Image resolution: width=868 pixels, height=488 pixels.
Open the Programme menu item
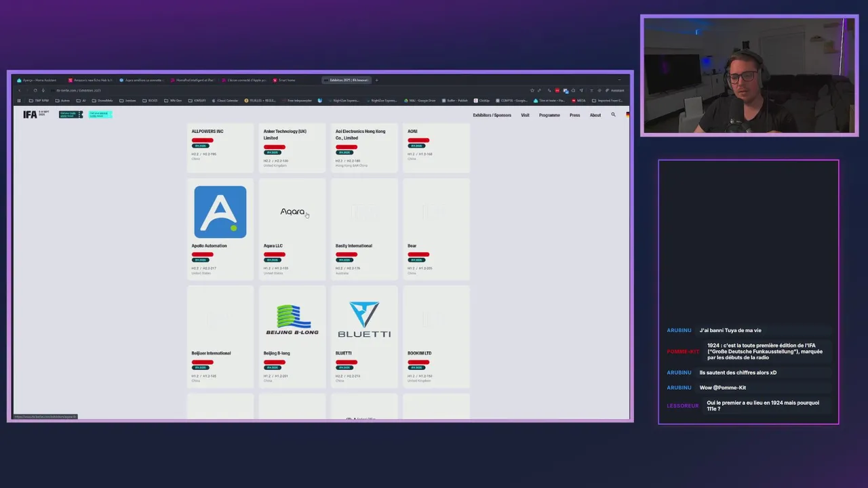(549, 115)
